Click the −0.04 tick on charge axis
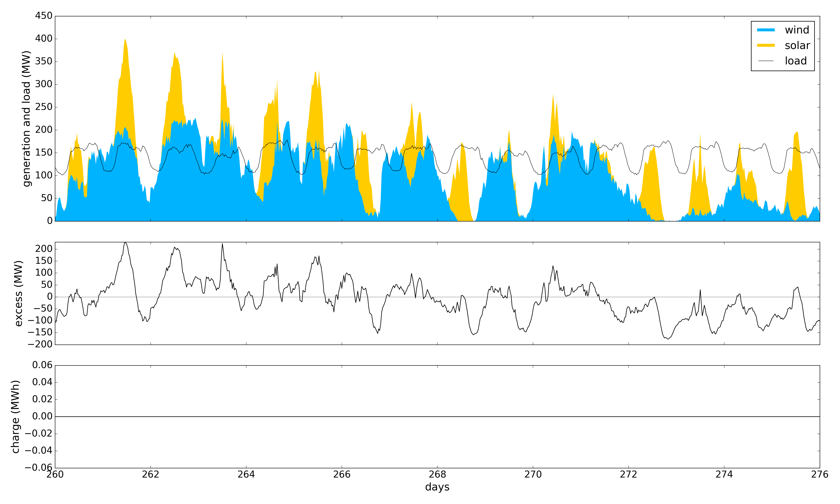 point(39,451)
